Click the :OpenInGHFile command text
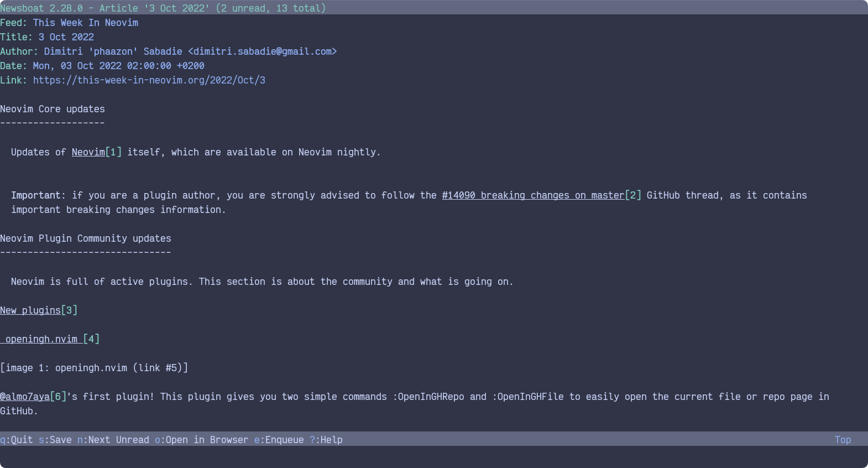868x468 pixels. 528,397
